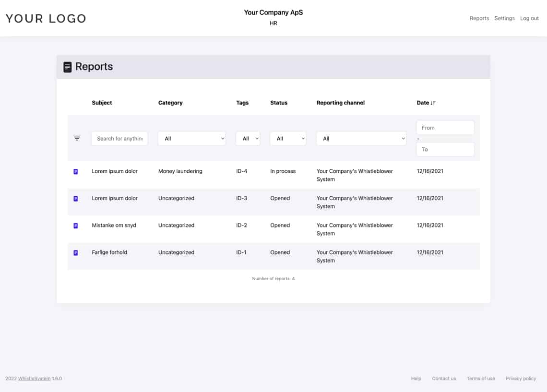Open the Lorem ipsum dolor report ID-4
Viewport: 547px width, 392px height.
[x=114, y=171]
